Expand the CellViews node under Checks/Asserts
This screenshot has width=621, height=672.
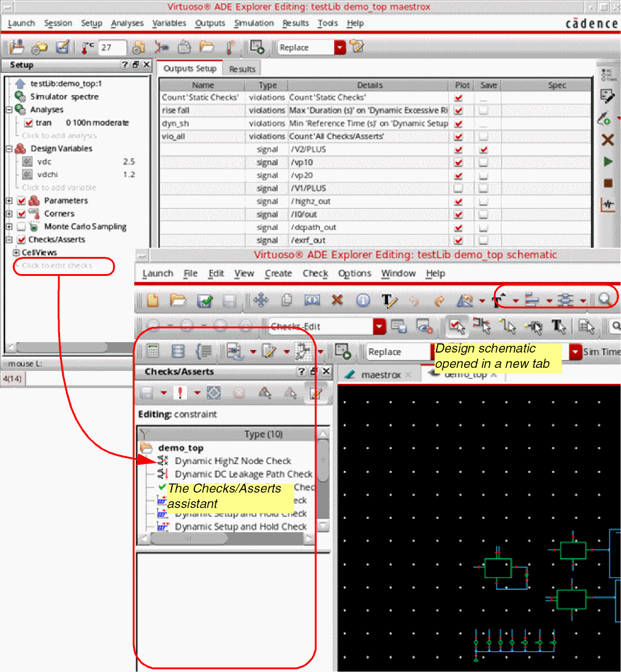[x=17, y=253]
